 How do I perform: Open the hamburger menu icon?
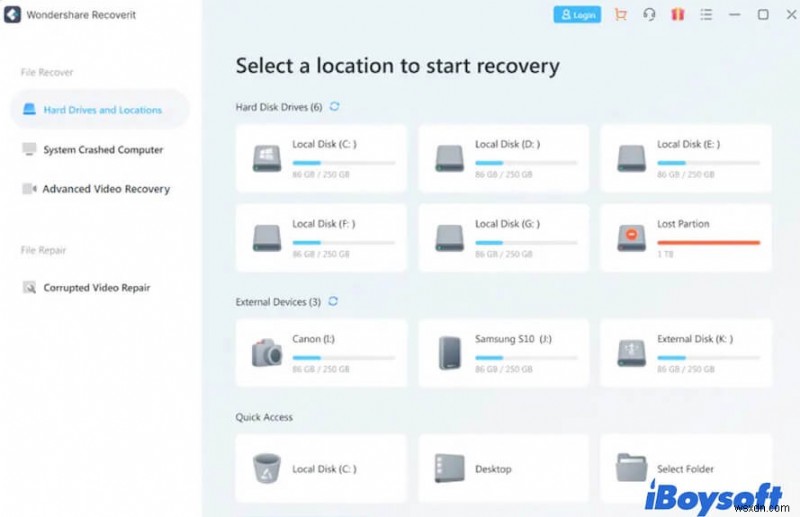706,15
